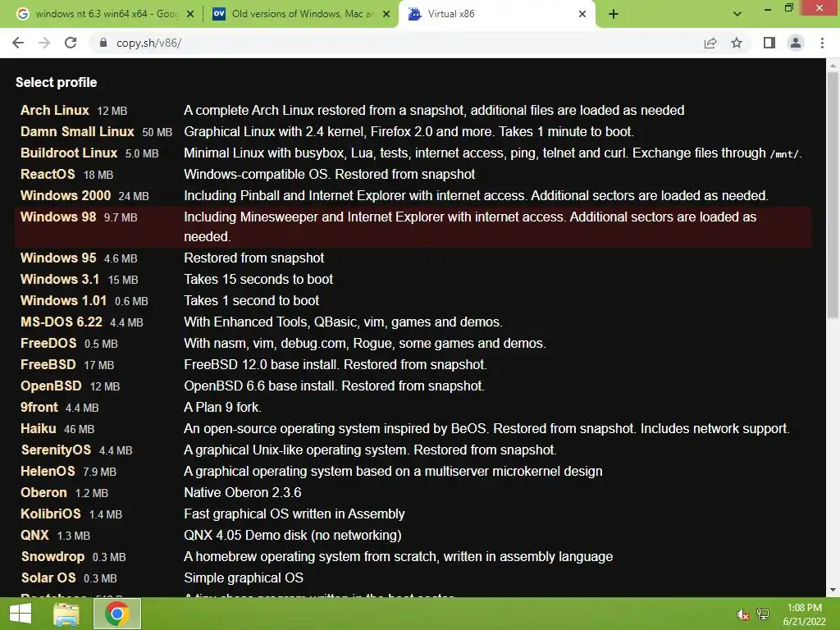The image size is (840, 630).
Task: Boot the Windows 1.01 profile
Action: [x=63, y=300]
